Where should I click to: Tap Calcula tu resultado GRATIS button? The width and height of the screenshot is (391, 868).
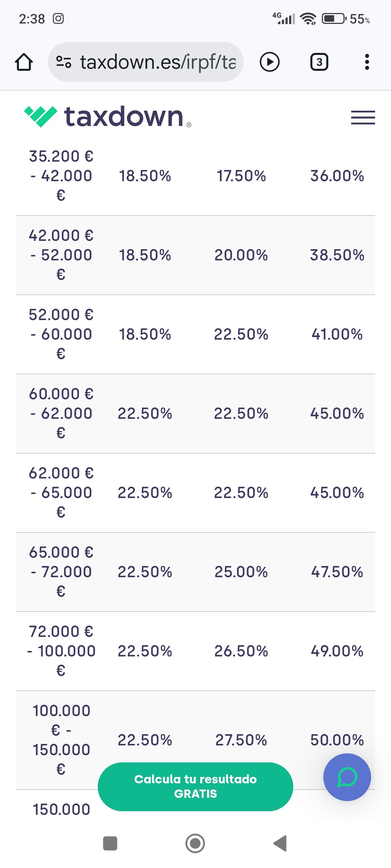click(195, 786)
